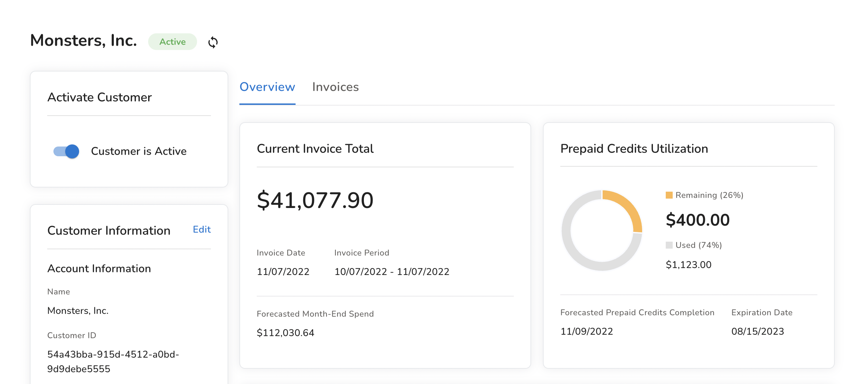Switch to the Invoices tab
Viewport: 868px width, 384px height.
tap(335, 87)
